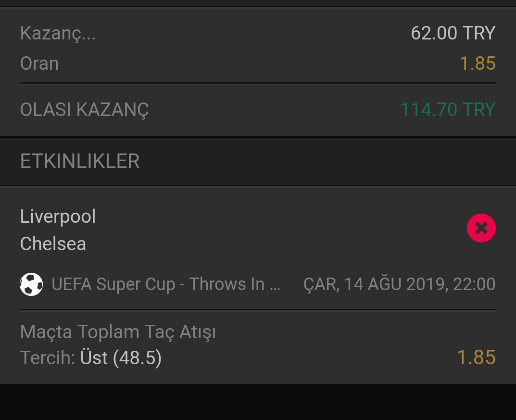
Task: Select the Kazanç... label
Action: point(58,34)
